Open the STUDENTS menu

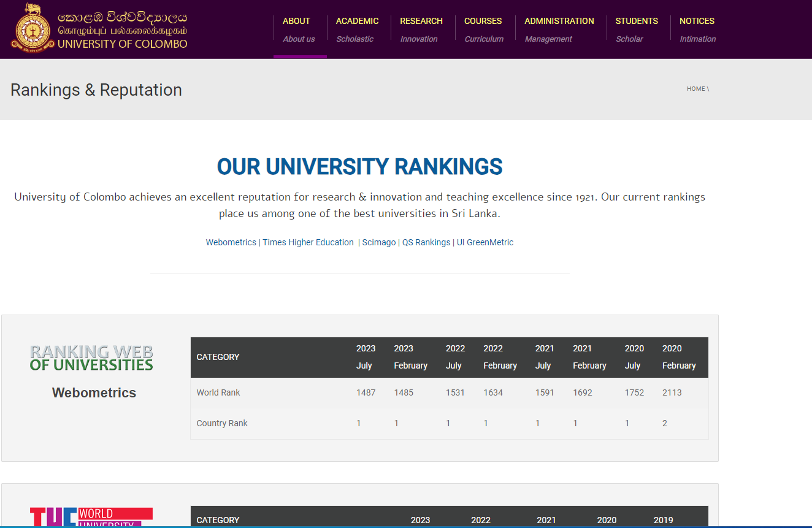point(637,21)
